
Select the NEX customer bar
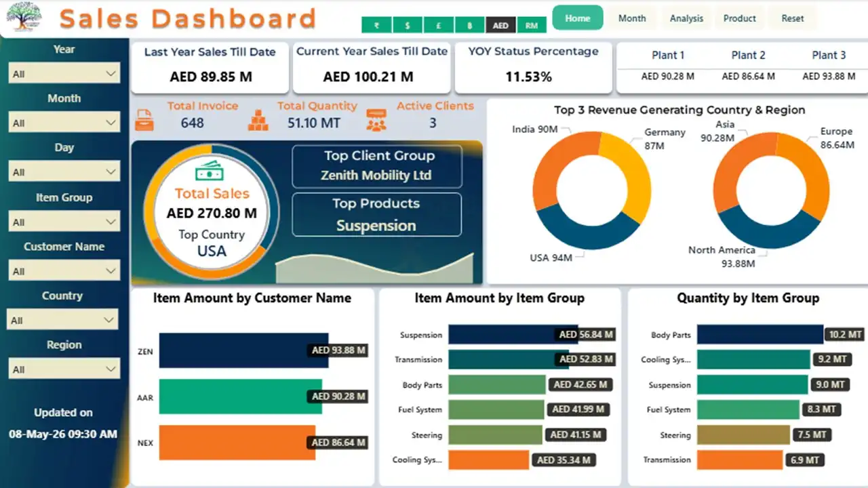pos(237,443)
